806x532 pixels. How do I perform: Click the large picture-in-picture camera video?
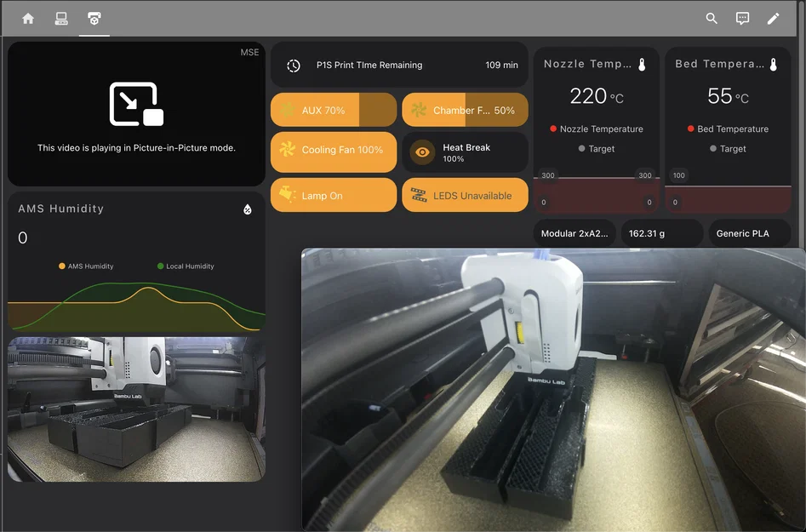click(x=553, y=390)
